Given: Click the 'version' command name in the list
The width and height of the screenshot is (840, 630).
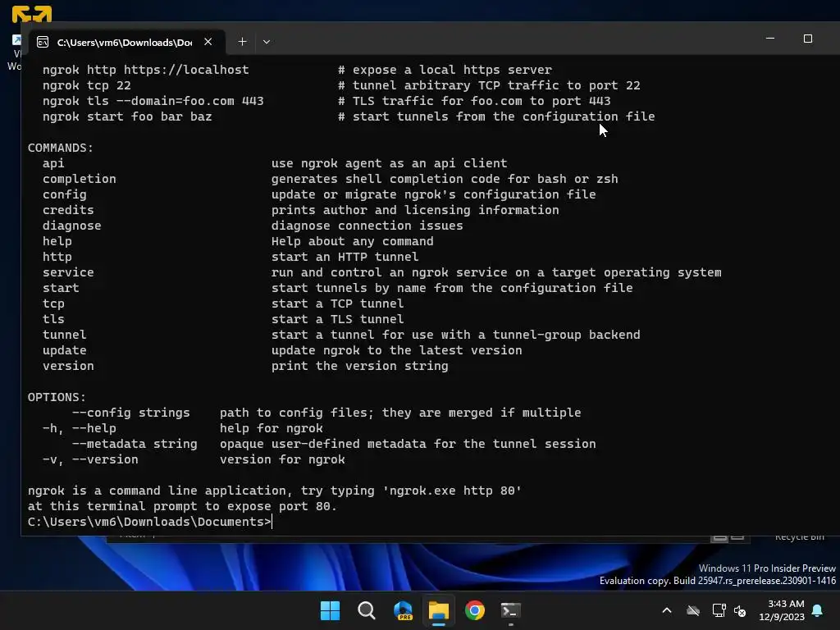Looking at the screenshot, I should [x=68, y=366].
